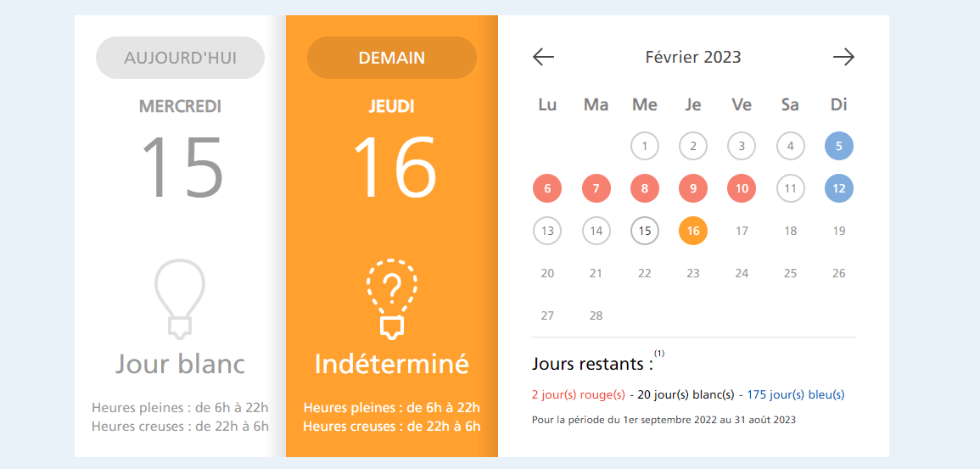Select blue day 5 in calendar
Screen dimensions: 980x469
click(839, 146)
